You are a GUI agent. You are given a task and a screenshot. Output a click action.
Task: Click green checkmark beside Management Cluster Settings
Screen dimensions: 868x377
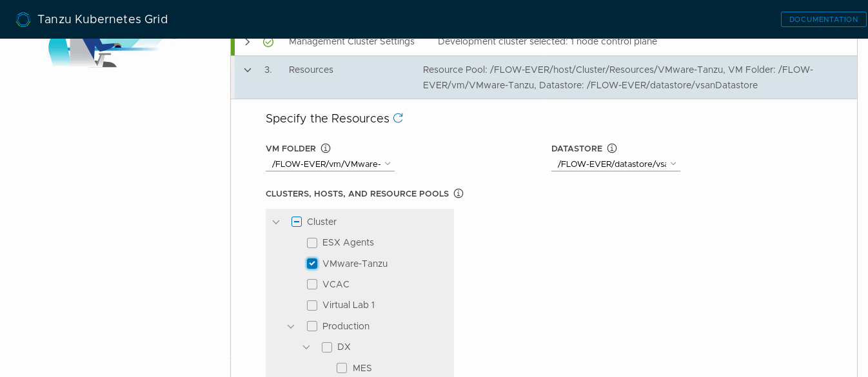pyautogui.click(x=268, y=42)
